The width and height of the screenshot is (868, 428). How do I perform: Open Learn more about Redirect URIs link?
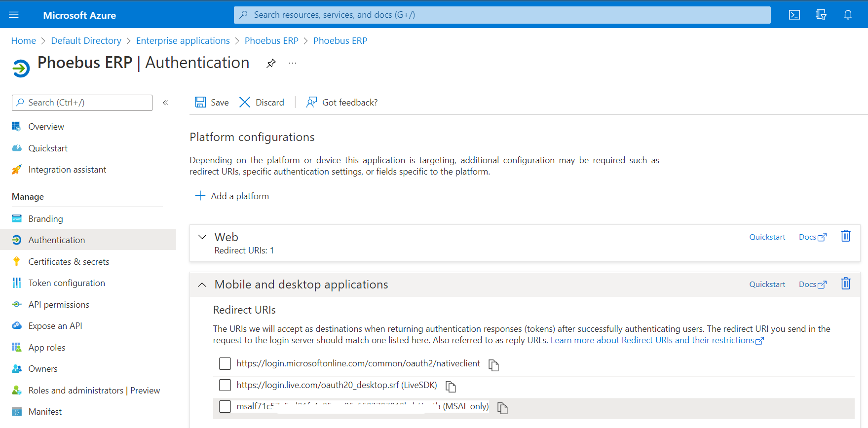pos(657,340)
